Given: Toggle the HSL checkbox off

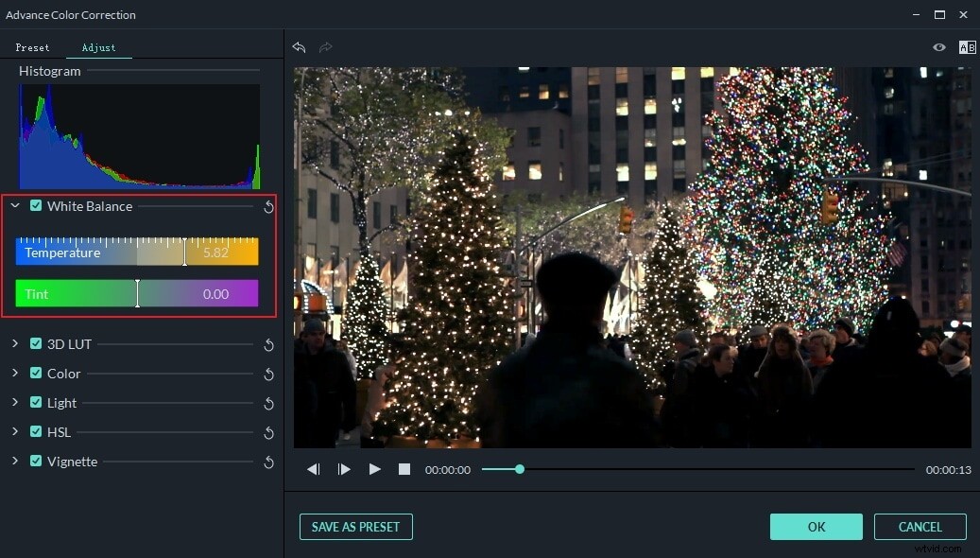Looking at the screenshot, I should click(x=37, y=432).
